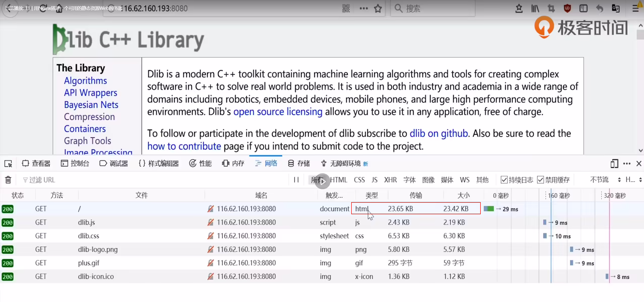Open the uBlock Origin shield icon
The width and height of the screenshot is (644, 302).
pos(567,9)
